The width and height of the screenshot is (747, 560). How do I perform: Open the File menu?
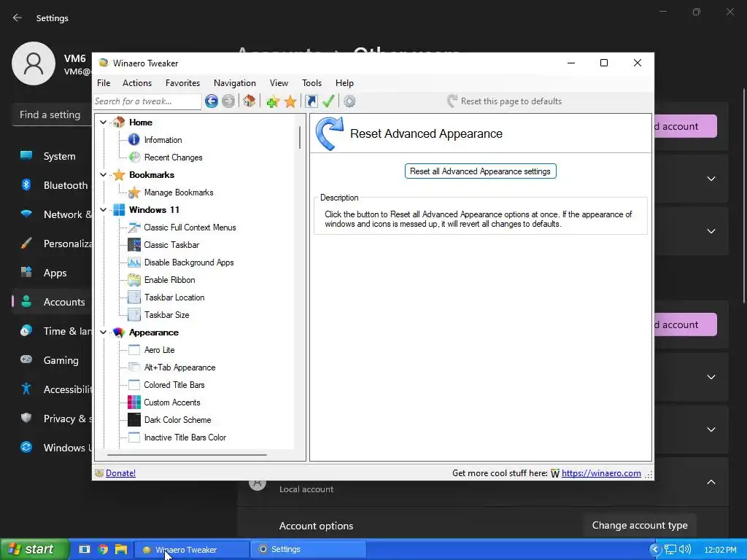pyautogui.click(x=104, y=83)
